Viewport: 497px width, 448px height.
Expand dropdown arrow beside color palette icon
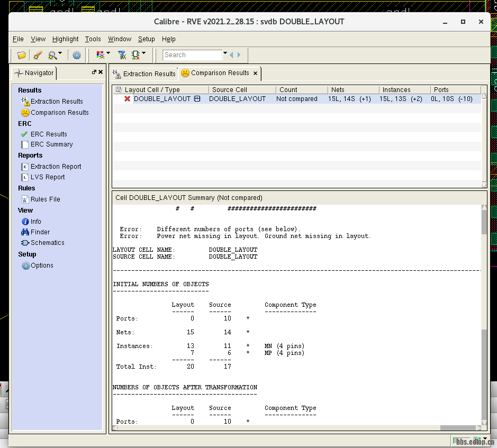[108, 53]
